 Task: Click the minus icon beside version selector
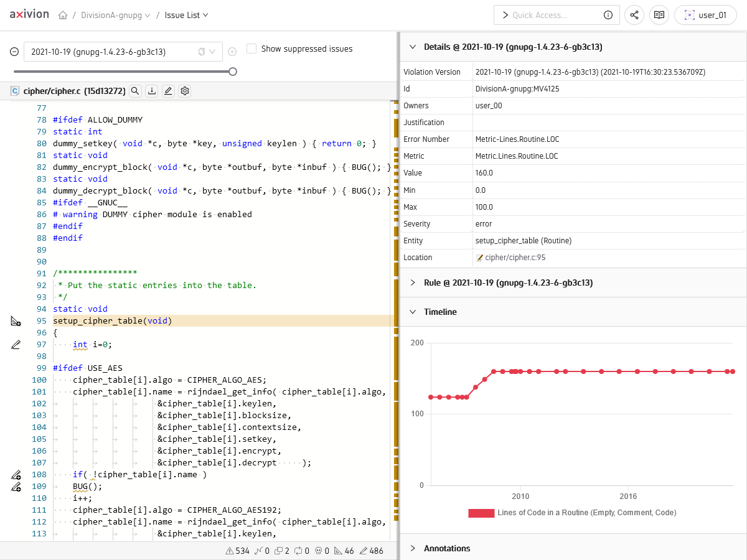click(x=14, y=52)
